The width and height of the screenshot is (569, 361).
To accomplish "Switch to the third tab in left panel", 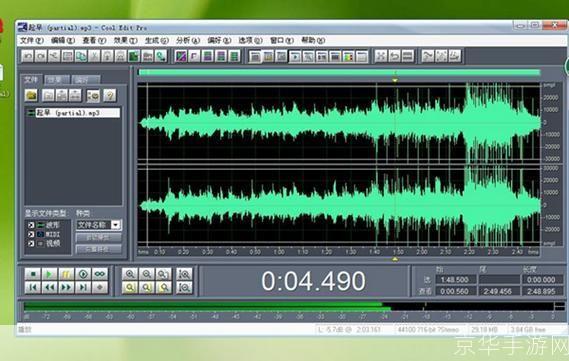I will [85, 79].
